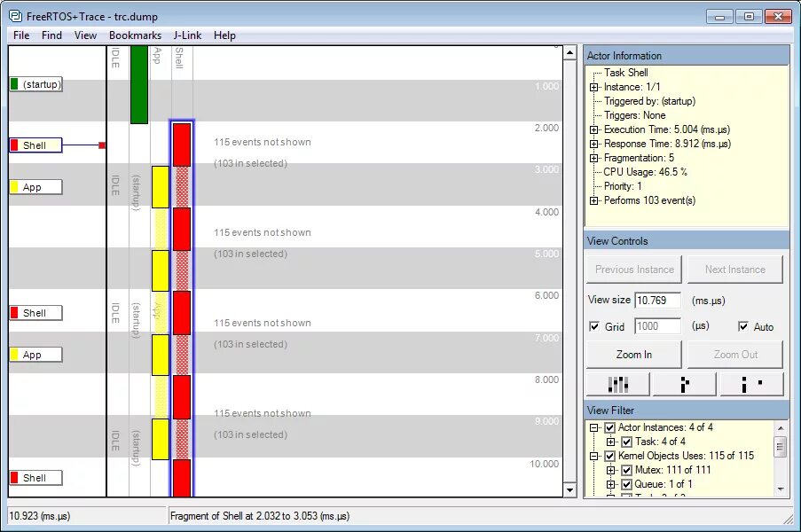Image resolution: width=801 pixels, height=532 pixels.
Task: Select the green (startup) execution bar
Action: 139,85
